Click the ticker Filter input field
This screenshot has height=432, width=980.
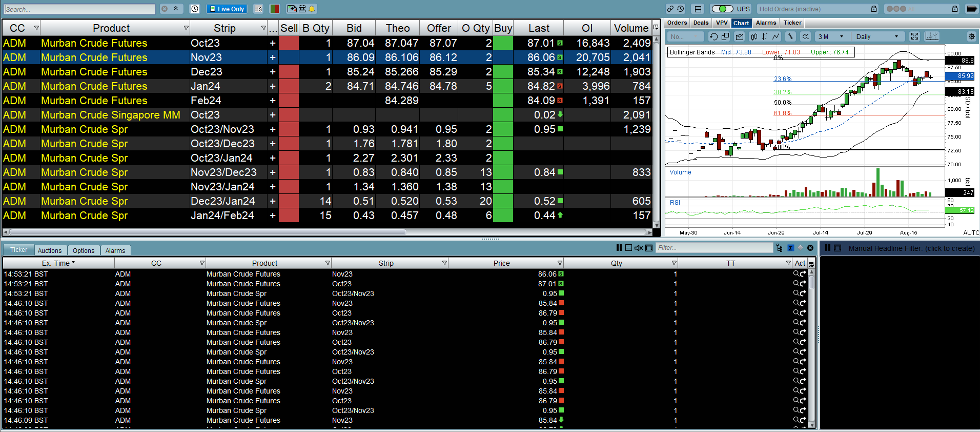click(x=713, y=248)
